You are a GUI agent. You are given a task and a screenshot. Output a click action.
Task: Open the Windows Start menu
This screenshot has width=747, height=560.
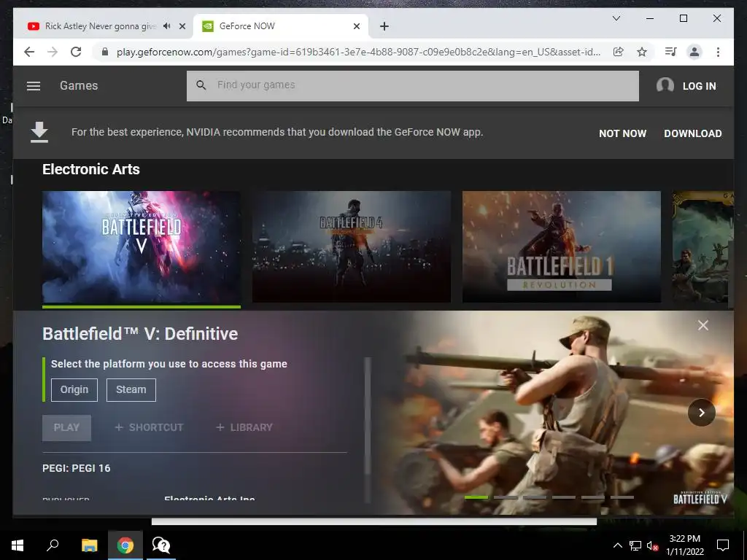tap(18, 545)
